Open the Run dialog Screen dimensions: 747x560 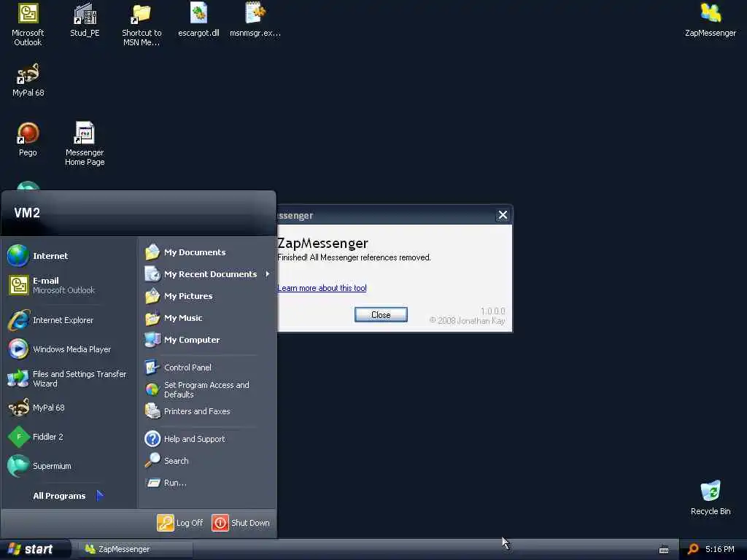pos(207,483)
